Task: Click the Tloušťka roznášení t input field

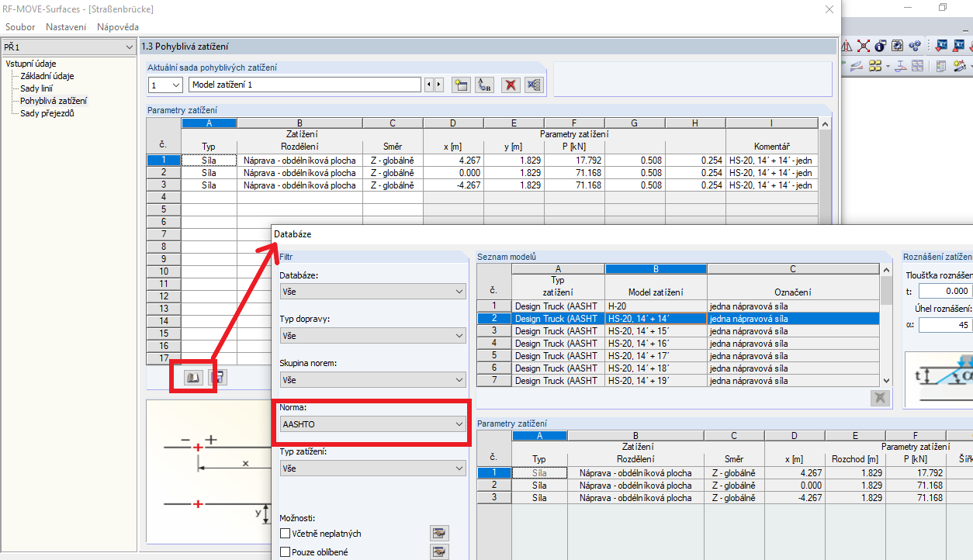Action: (945, 292)
